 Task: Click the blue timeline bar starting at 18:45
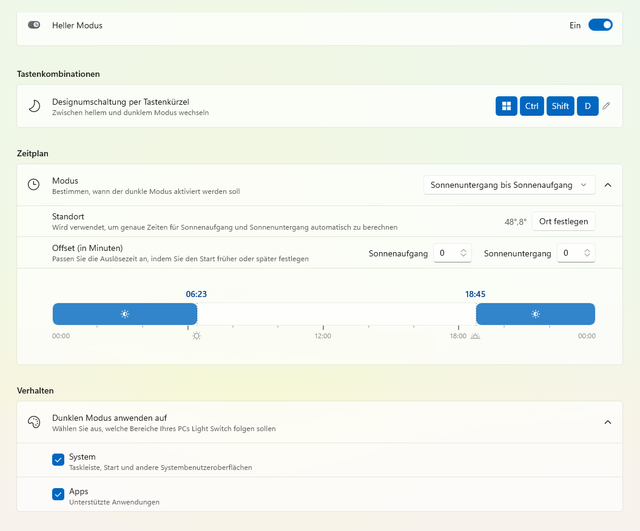click(536, 314)
